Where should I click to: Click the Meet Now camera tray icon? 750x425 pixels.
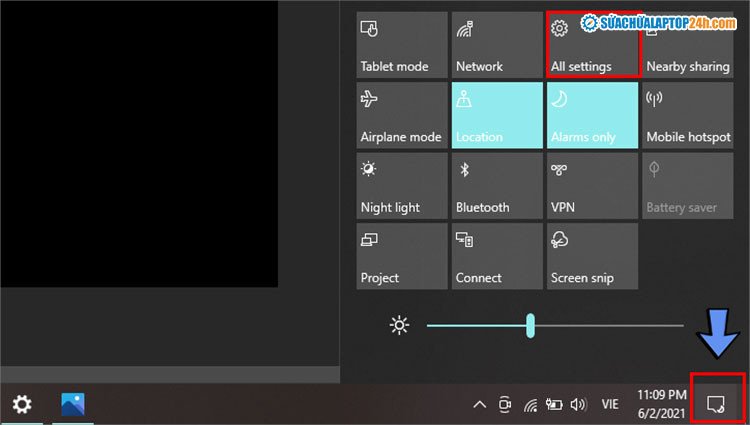pyautogui.click(x=505, y=404)
